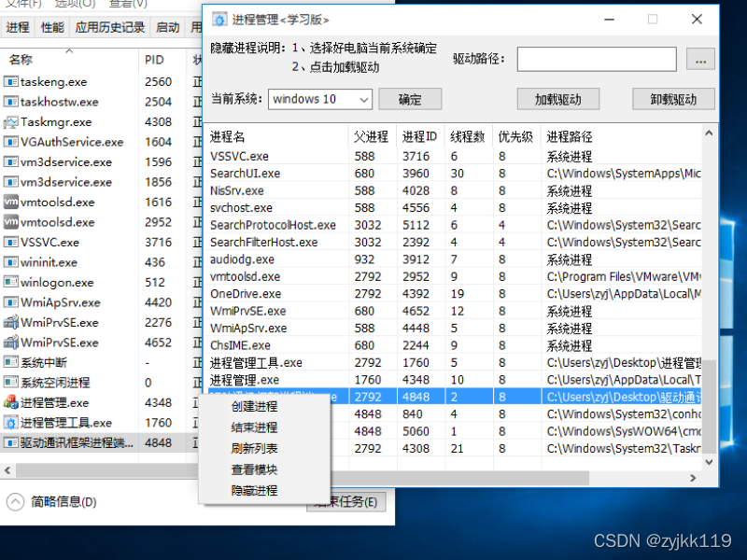Choose 查看模块 from the context menu

tap(254, 469)
